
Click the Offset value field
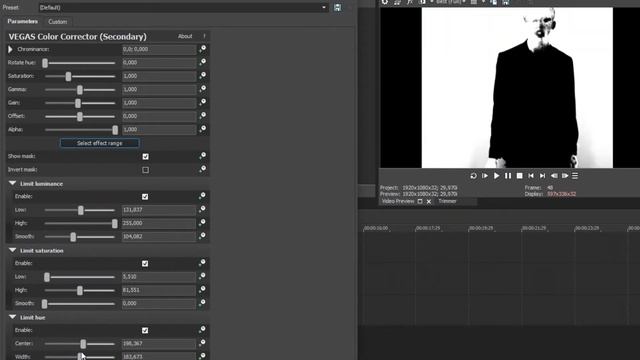pyautogui.click(x=159, y=116)
